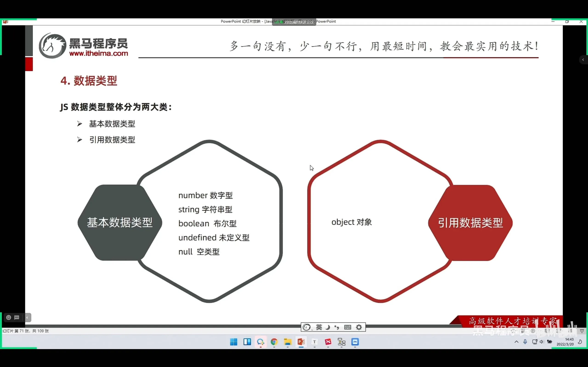Screen dimensions: 588x367
Task: Open Google Chrome from taskbar
Action: [274, 342]
